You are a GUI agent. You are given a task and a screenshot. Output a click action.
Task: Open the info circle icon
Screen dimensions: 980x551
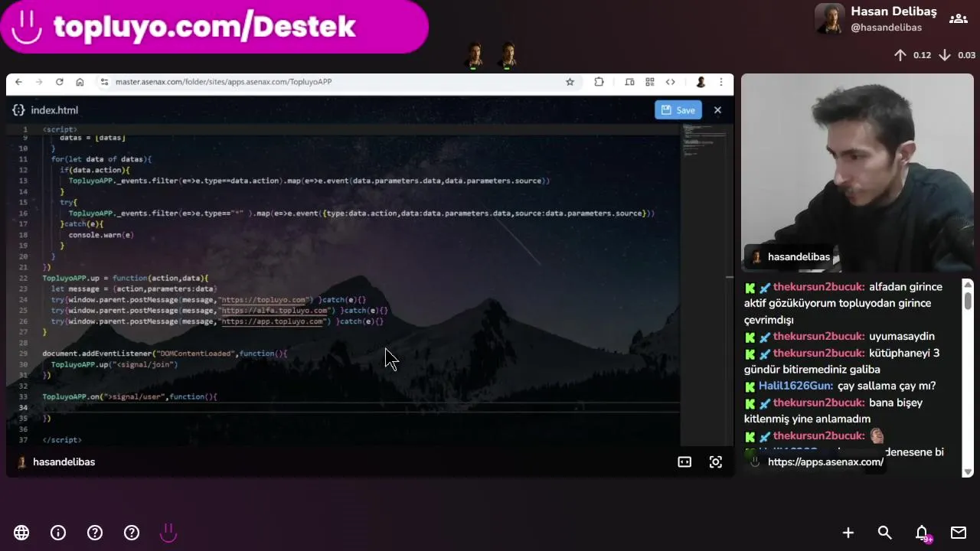[x=58, y=533]
